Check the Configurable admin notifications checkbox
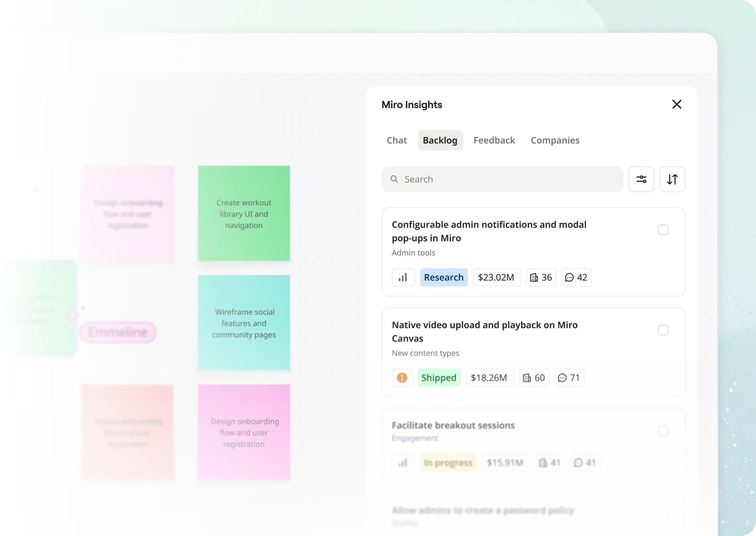756x536 pixels. tap(663, 230)
